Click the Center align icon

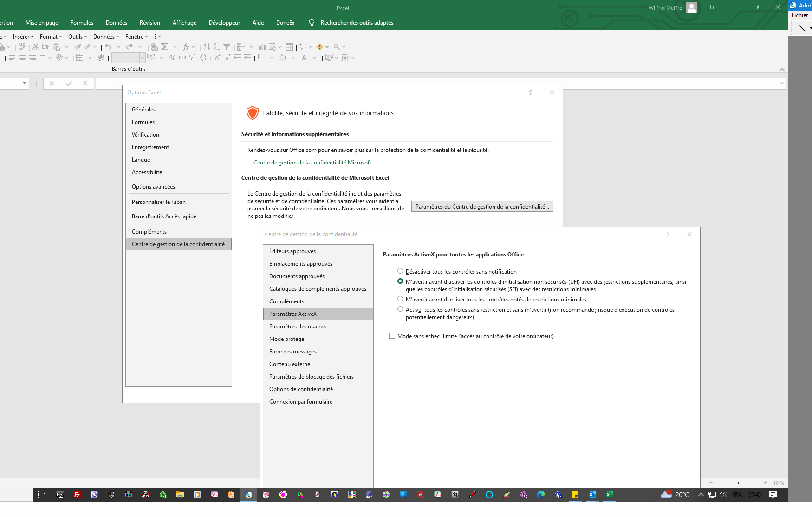pyautogui.click(x=22, y=58)
